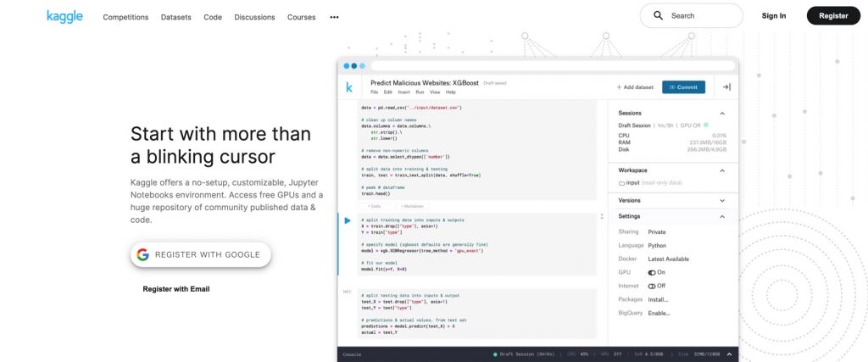
Task: Click the blue Commit button
Action: 684,87
